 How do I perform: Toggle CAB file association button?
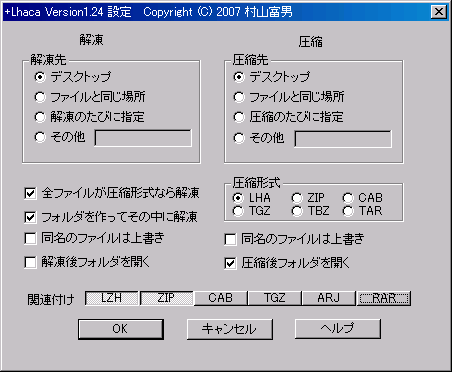(221, 298)
